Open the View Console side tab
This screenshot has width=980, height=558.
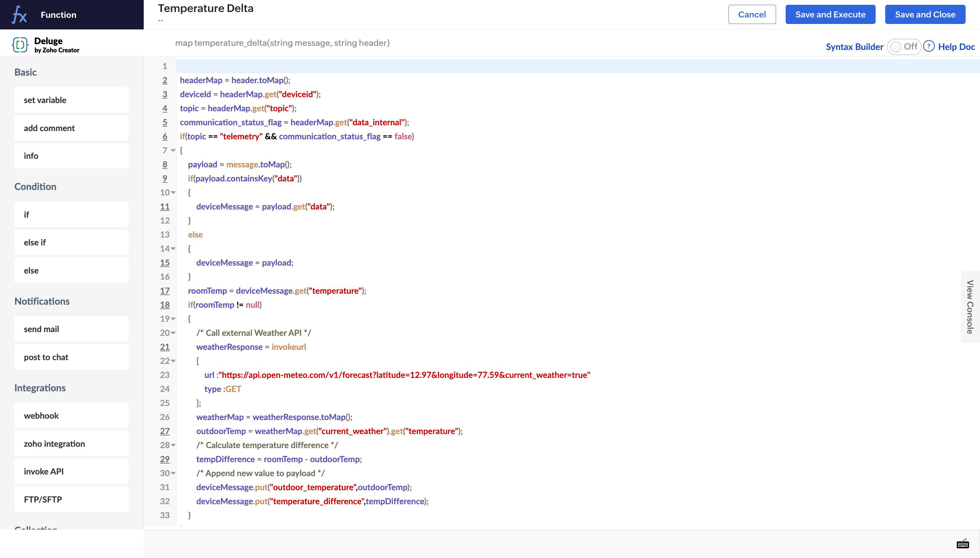(970, 307)
